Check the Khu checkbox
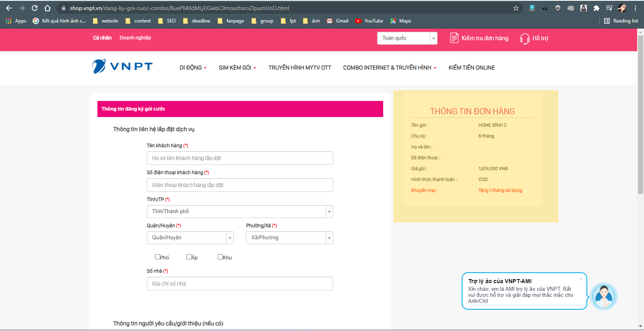Viewport: 644px width, 331px height. [x=220, y=257]
